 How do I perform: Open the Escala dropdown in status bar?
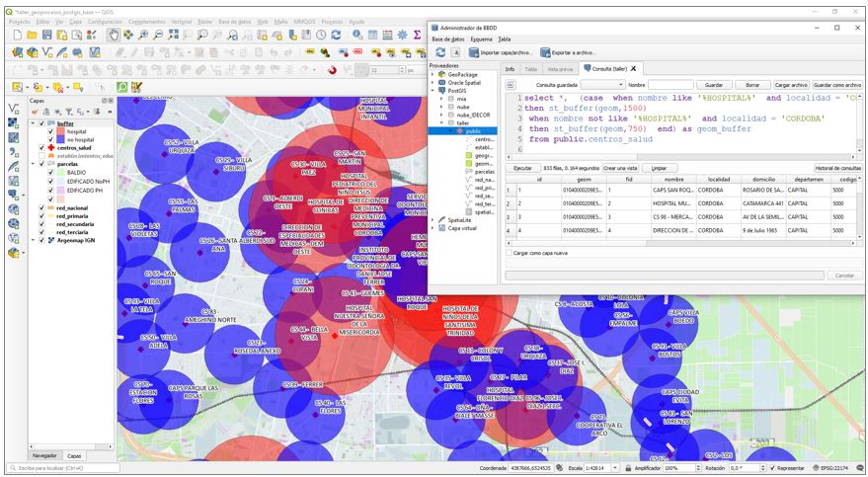point(615,468)
